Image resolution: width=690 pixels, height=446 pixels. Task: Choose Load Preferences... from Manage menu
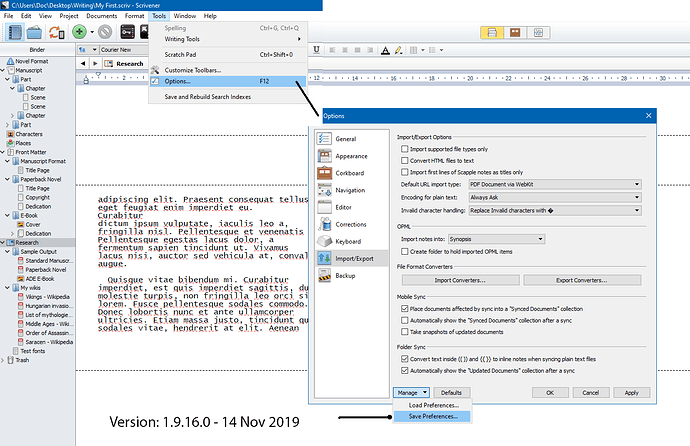[432, 405]
